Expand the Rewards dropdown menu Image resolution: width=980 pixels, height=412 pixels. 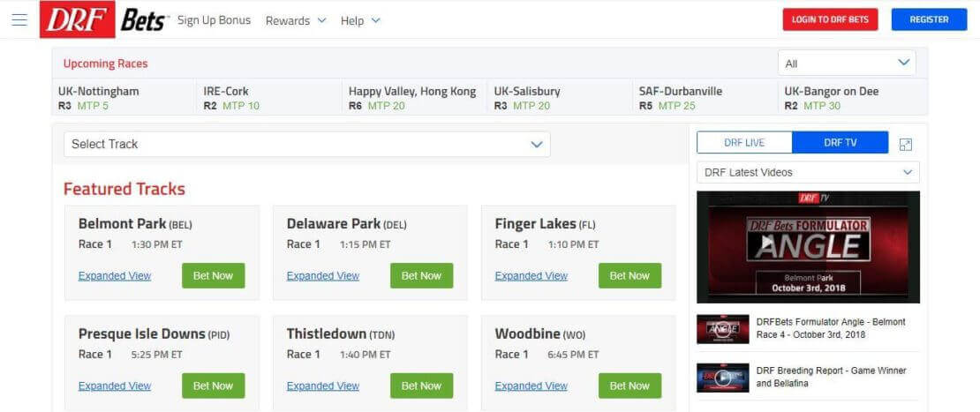(x=296, y=20)
